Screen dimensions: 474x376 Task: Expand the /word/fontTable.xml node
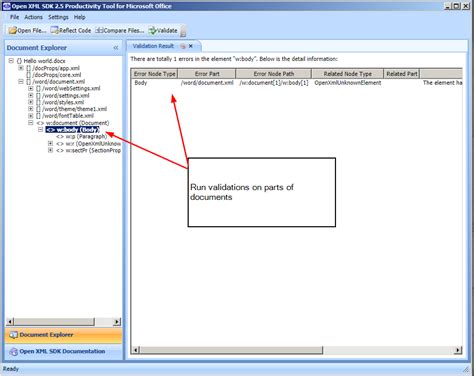point(30,116)
